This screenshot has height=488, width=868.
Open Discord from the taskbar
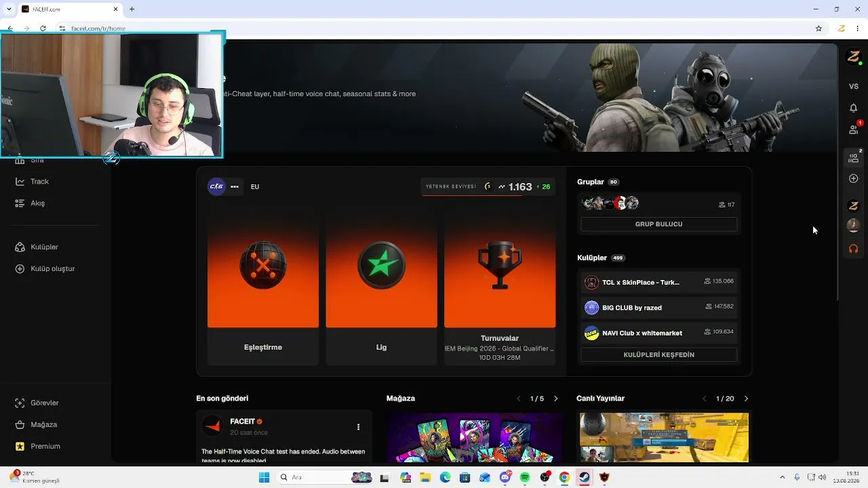505,478
